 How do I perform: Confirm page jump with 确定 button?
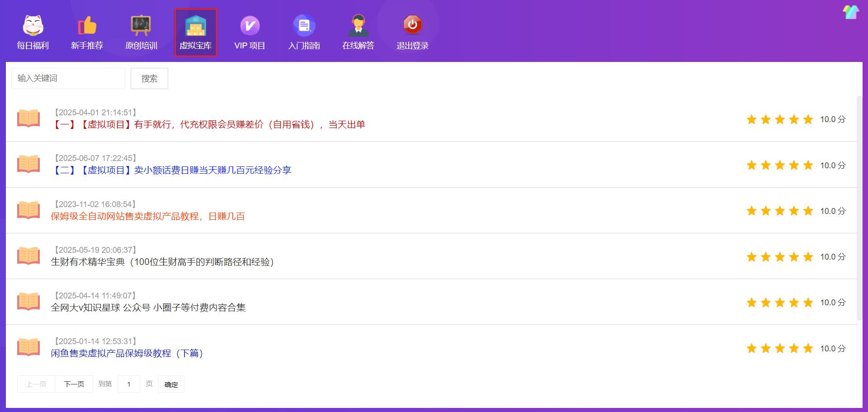tap(171, 384)
